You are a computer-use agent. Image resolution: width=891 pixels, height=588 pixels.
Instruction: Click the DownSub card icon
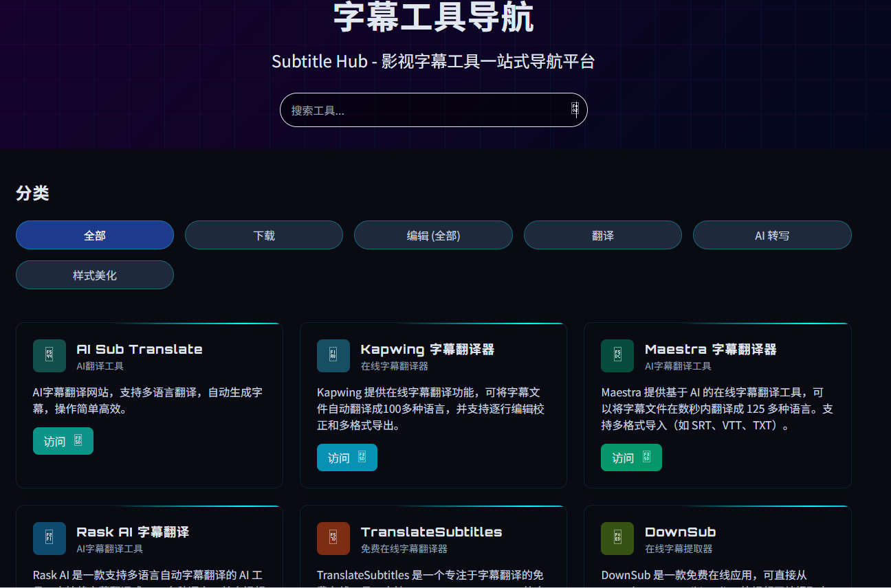(617, 539)
